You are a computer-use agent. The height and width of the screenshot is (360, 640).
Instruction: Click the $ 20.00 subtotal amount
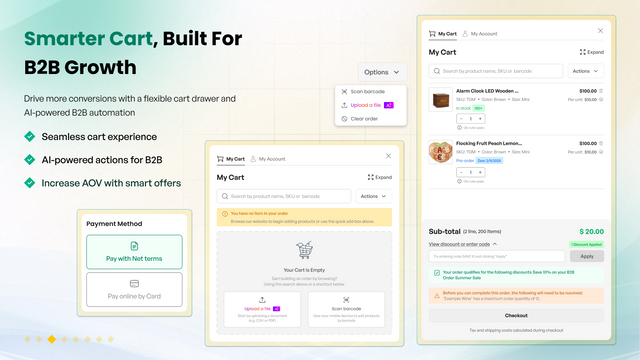click(591, 231)
